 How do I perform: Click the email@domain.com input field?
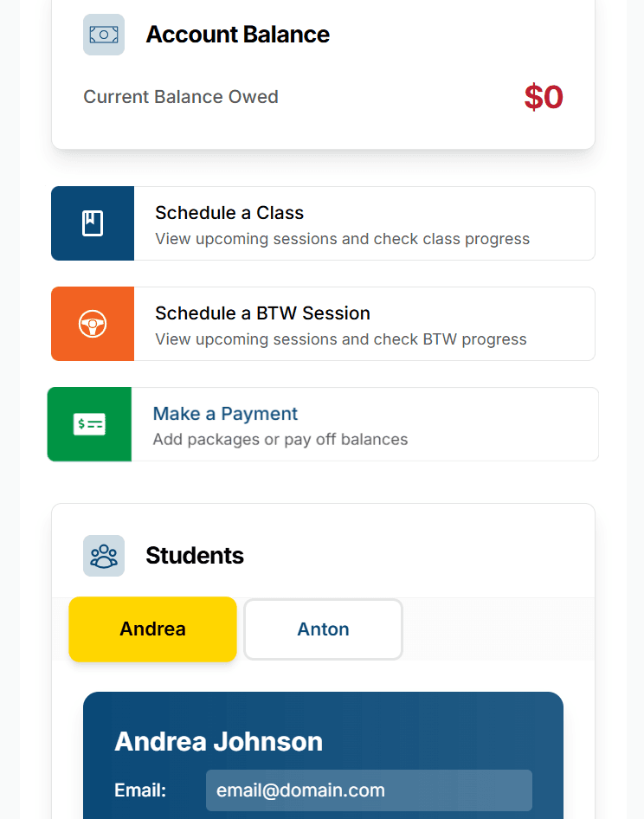[x=369, y=790]
